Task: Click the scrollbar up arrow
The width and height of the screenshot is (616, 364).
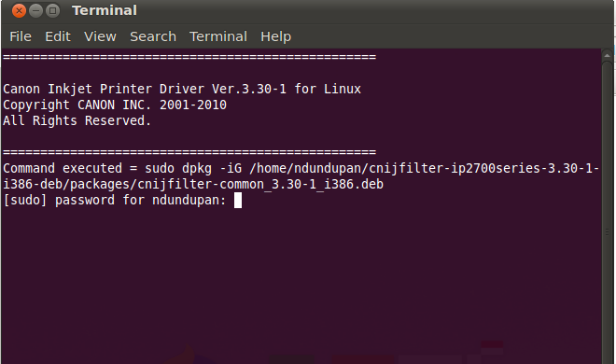Action: click(607, 56)
